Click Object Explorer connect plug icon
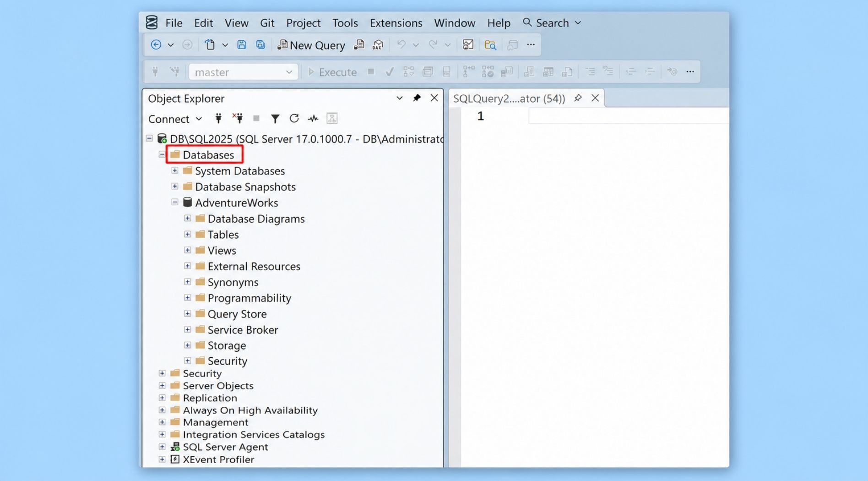 pos(218,119)
